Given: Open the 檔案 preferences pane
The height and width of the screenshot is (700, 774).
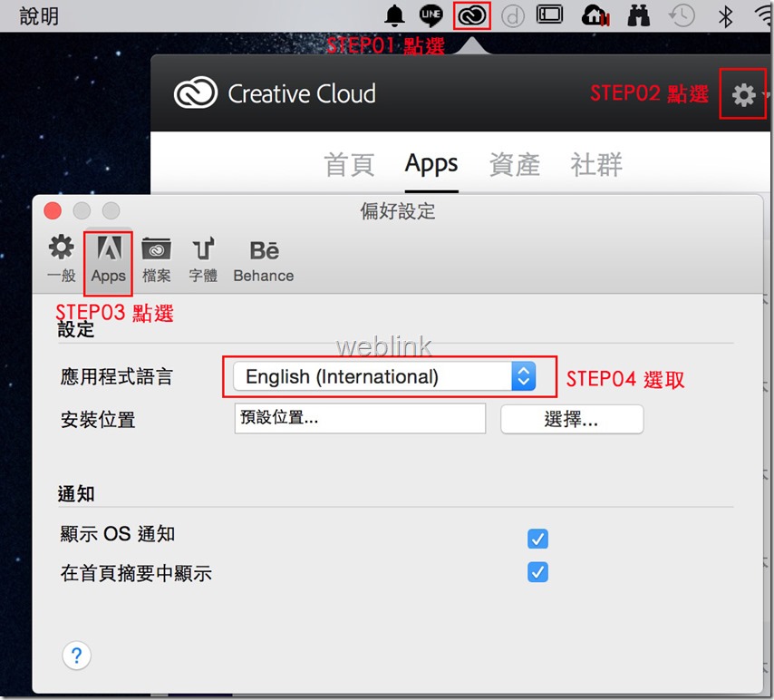Looking at the screenshot, I should click(x=156, y=259).
